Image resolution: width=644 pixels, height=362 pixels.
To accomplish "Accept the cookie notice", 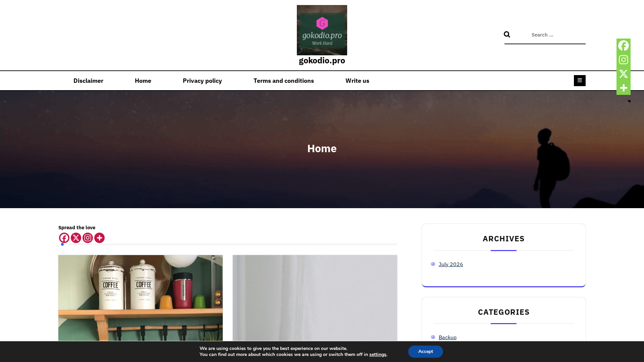I will (x=425, y=352).
